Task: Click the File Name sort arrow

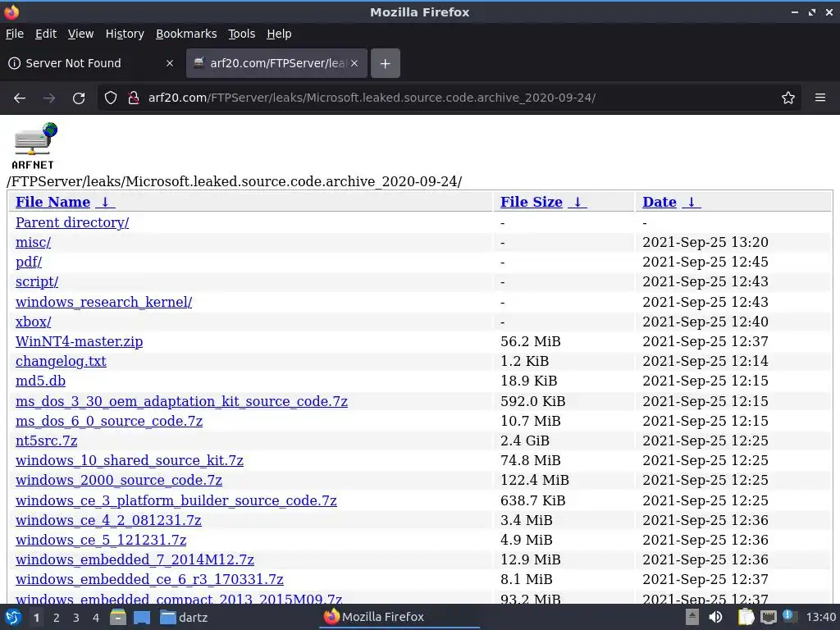Action: tap(105, 202)
